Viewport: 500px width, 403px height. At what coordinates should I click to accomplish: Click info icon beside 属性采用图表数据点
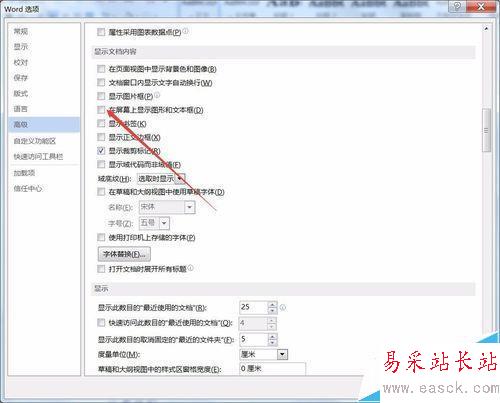click(x=186, y=31)
